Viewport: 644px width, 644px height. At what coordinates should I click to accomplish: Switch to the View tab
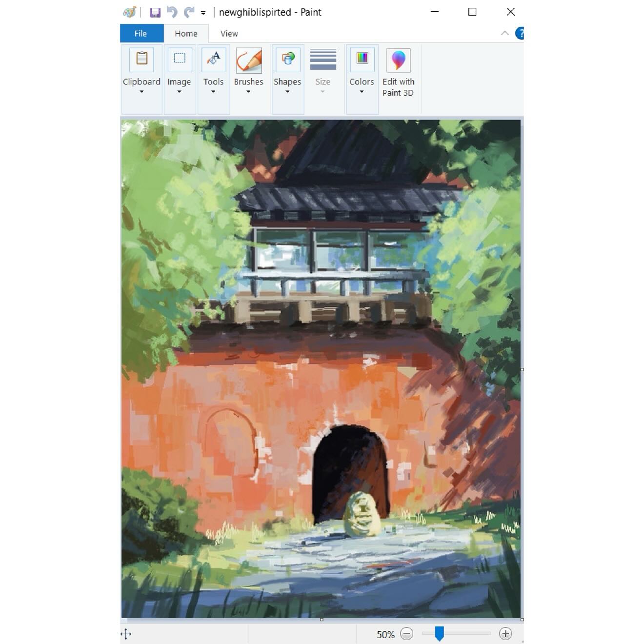[229, 34]
